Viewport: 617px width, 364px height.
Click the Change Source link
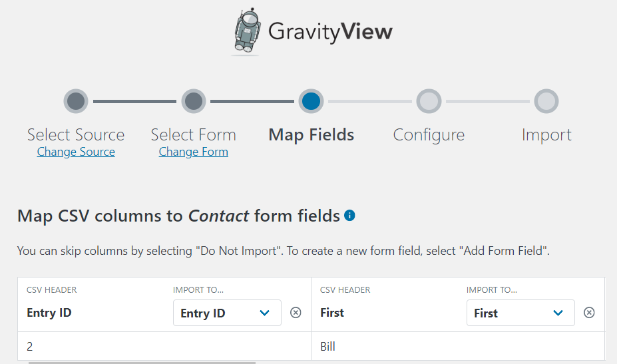[76, 152]
